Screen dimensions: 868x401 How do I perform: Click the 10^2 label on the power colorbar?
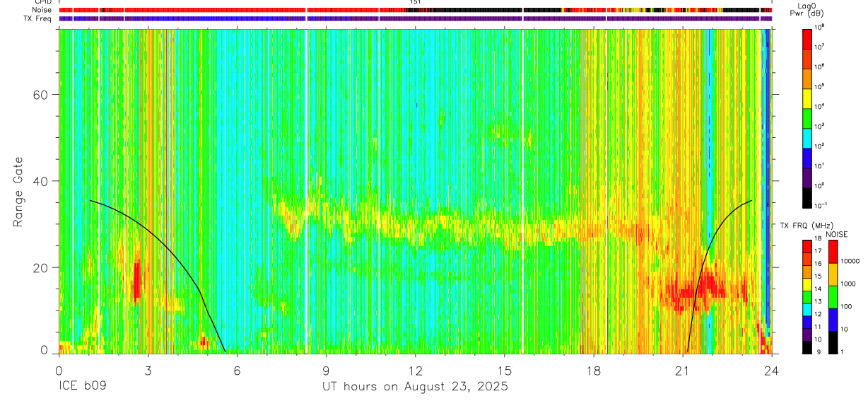tap(819, 146)
